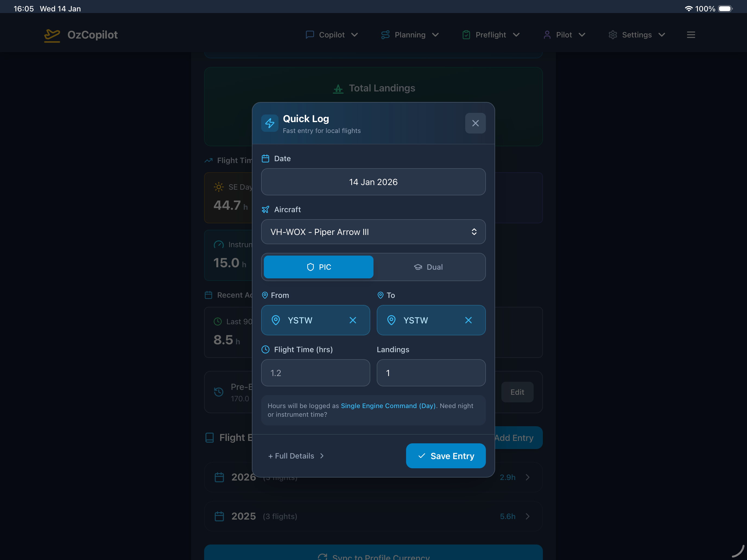The height and width of the screenshot is (560, 747).
Task: Click the battery status icon
Action: point(725,9)
